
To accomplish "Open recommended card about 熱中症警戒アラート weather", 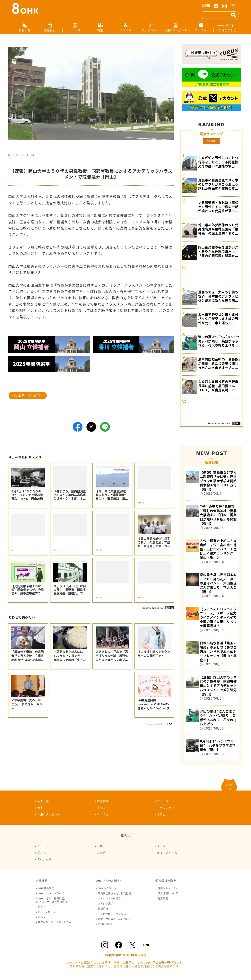I will 28,580.
